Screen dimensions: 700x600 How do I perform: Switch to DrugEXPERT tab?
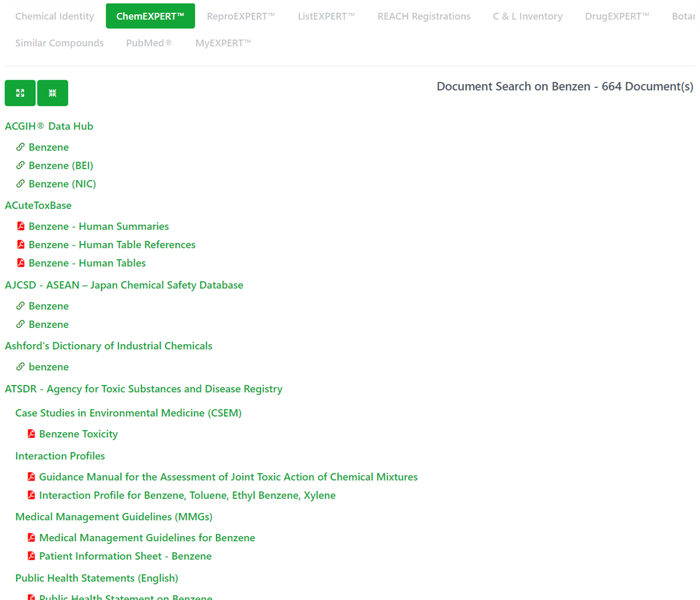(x=617, y=16)
